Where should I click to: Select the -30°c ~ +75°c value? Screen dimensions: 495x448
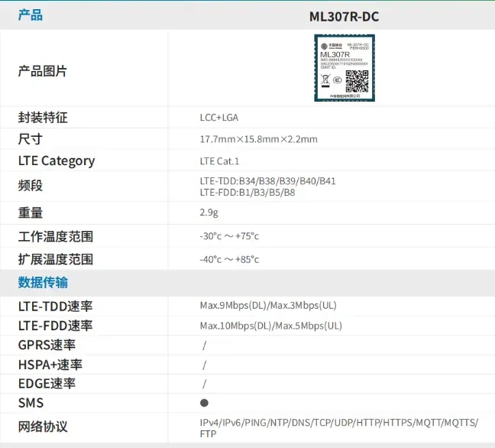coord(229,236)
